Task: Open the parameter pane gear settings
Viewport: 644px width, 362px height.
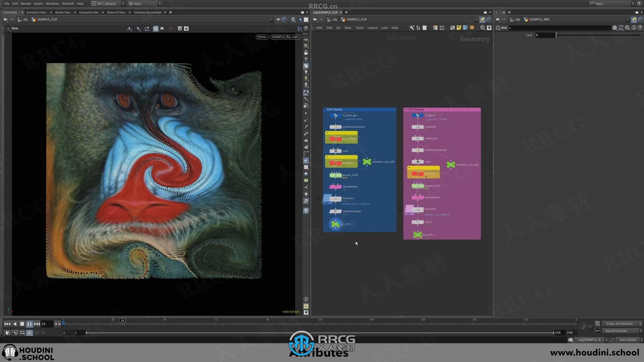Action: click(614, 28)
